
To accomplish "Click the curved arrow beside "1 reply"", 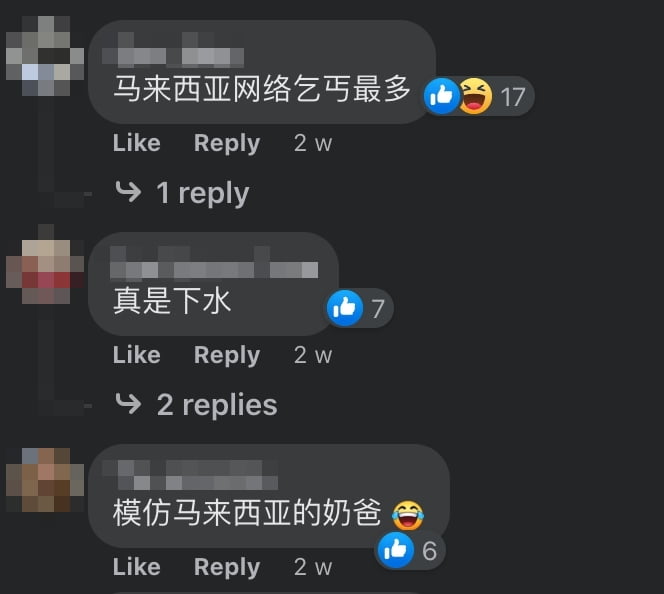I will [x=128, y=192].
